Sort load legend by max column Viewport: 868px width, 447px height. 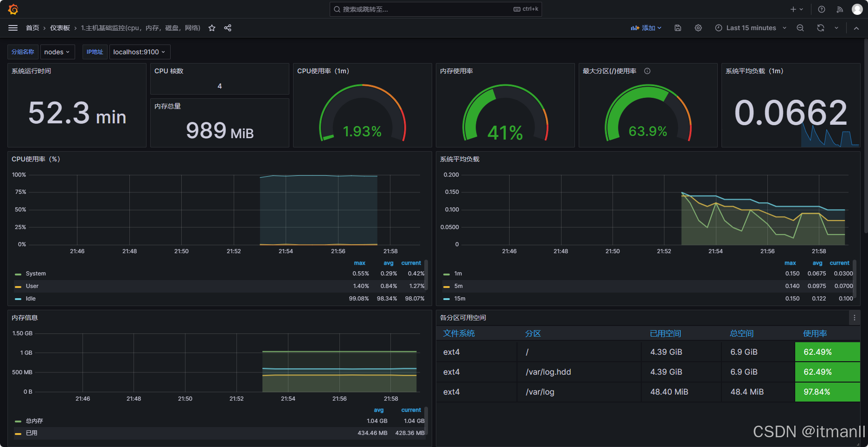[790, 263]
